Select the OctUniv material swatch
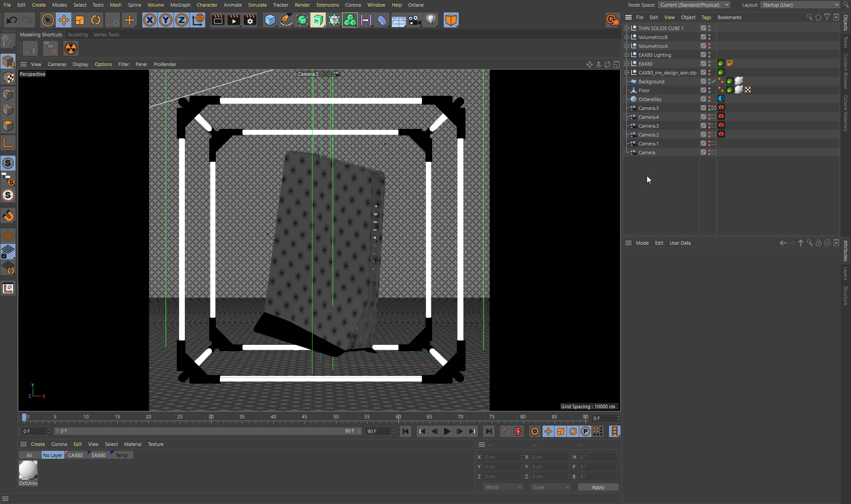 (28, 470)
